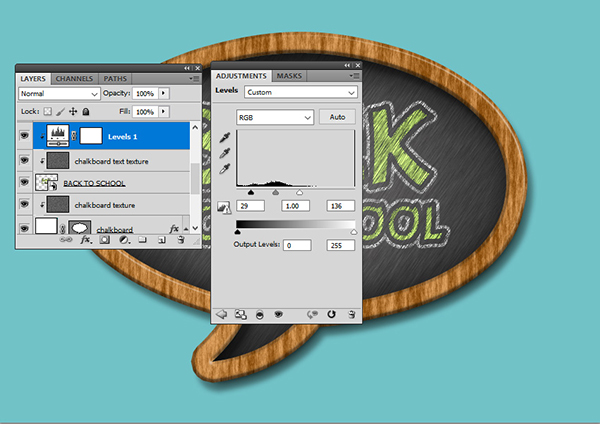
Task: Hide the Levels 1 layer
Action: (x=25, y=135)
